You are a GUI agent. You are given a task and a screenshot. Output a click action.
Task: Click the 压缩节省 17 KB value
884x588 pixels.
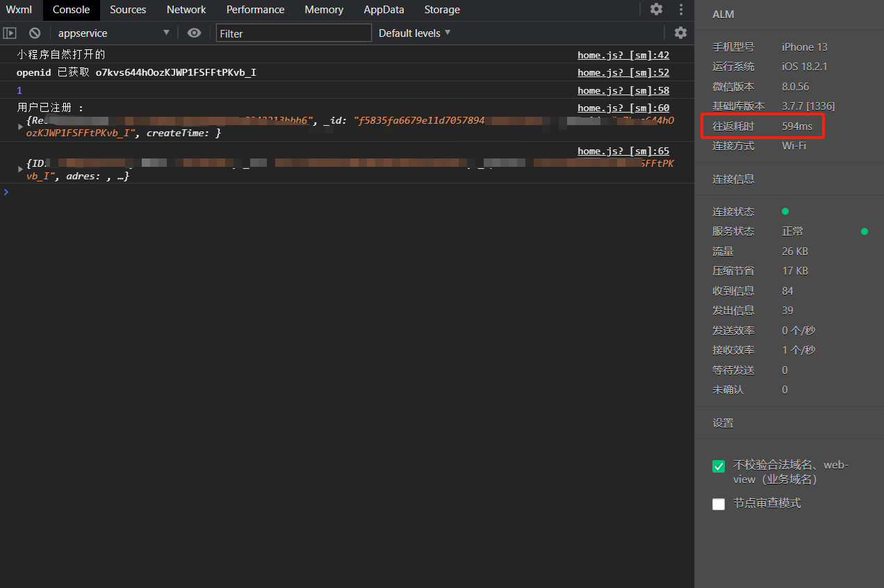(795, 271)
